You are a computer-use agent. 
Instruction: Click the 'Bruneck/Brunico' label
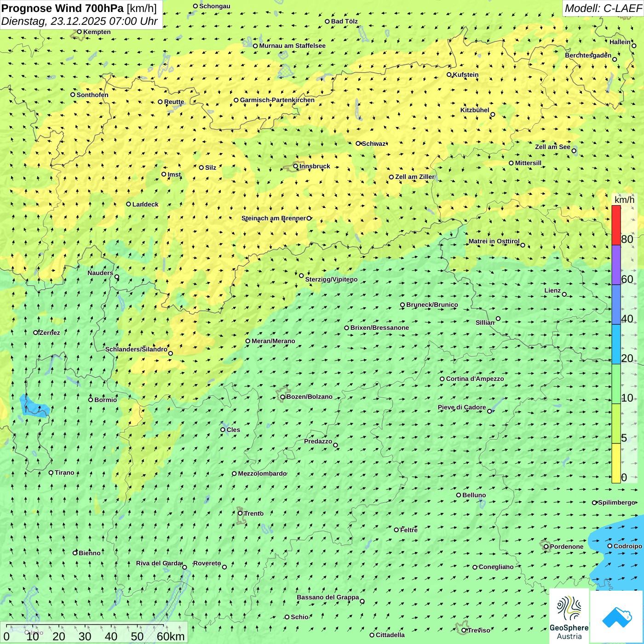pyautogui.click(x=432, y=305)
